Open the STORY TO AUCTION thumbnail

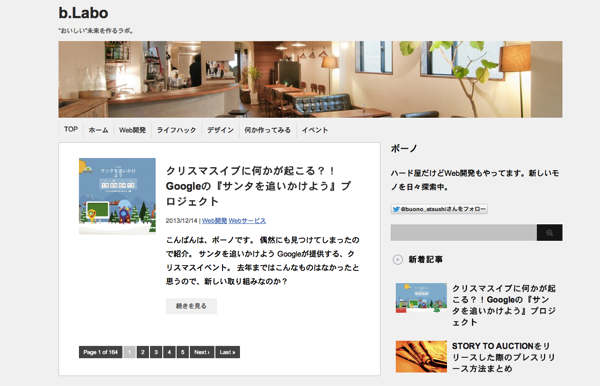click(x=421, y=357)
